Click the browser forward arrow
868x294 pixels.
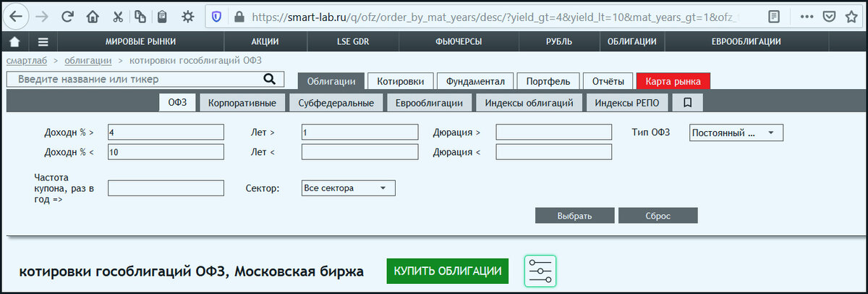click(41, 16)
